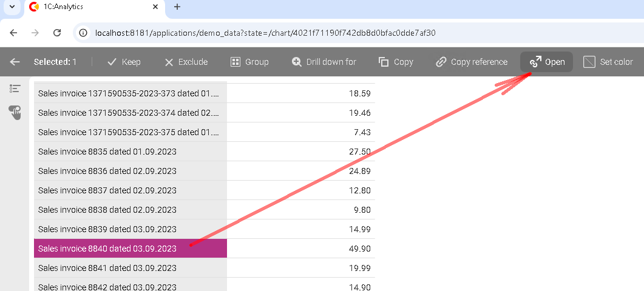Click the site information icon
This screenshot has height=291, width=644.
[84, 33]
